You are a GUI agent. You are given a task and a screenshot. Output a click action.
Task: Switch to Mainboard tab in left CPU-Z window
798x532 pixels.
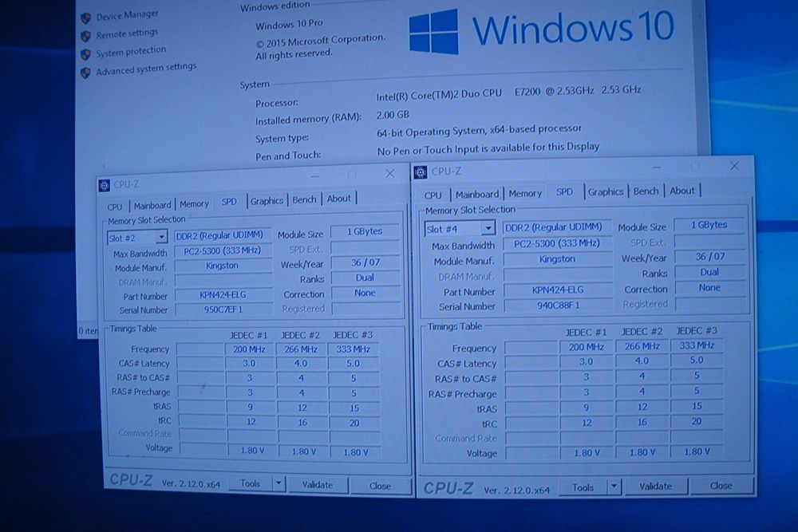(x=152, y=206)
